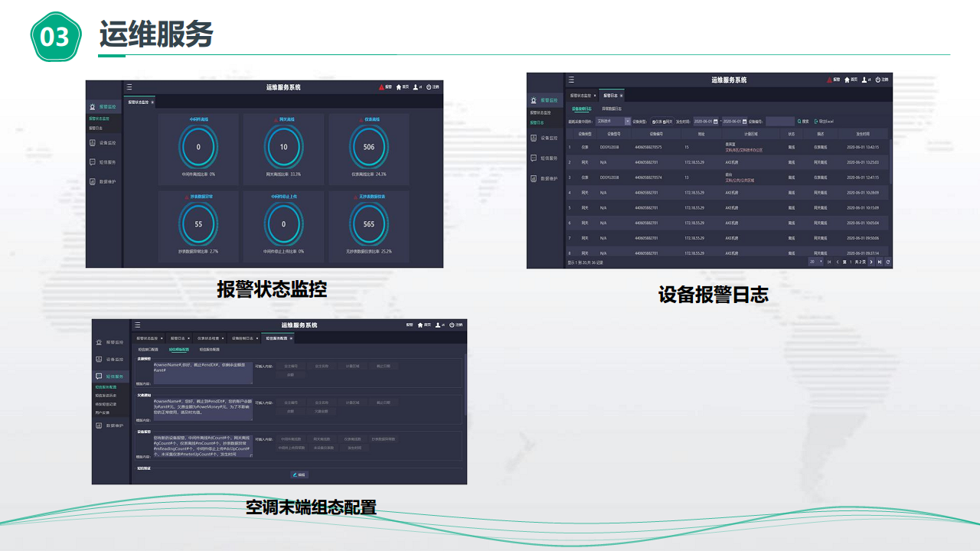Screen dimensions: 980x551
Task: Click user profile icon in SMS config window
Action: coord(436,325)
